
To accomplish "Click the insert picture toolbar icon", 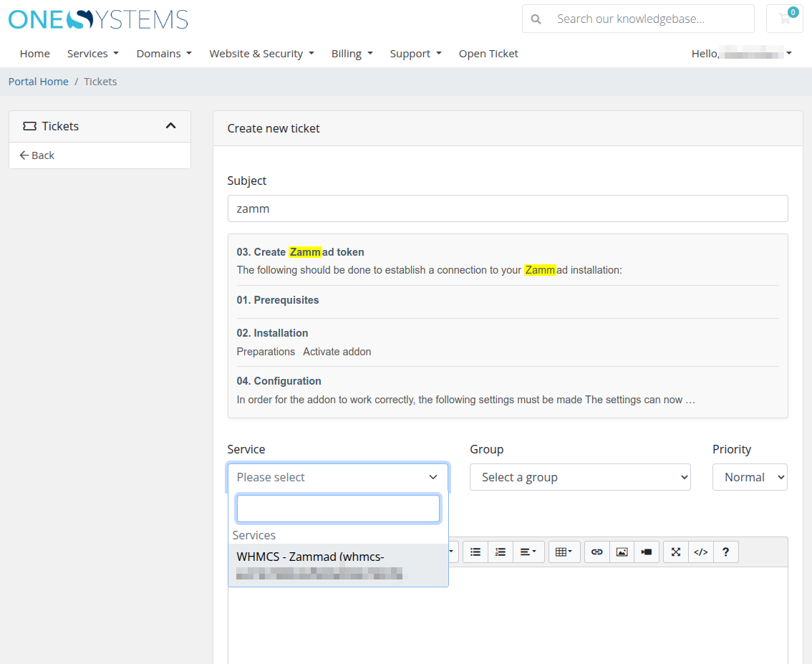I will [622, 552].
